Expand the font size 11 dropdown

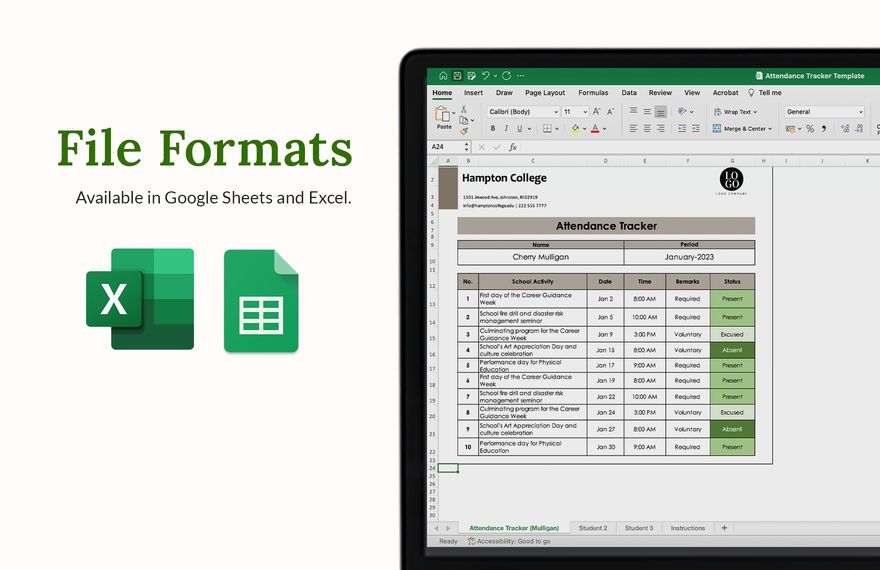(575, 112)
